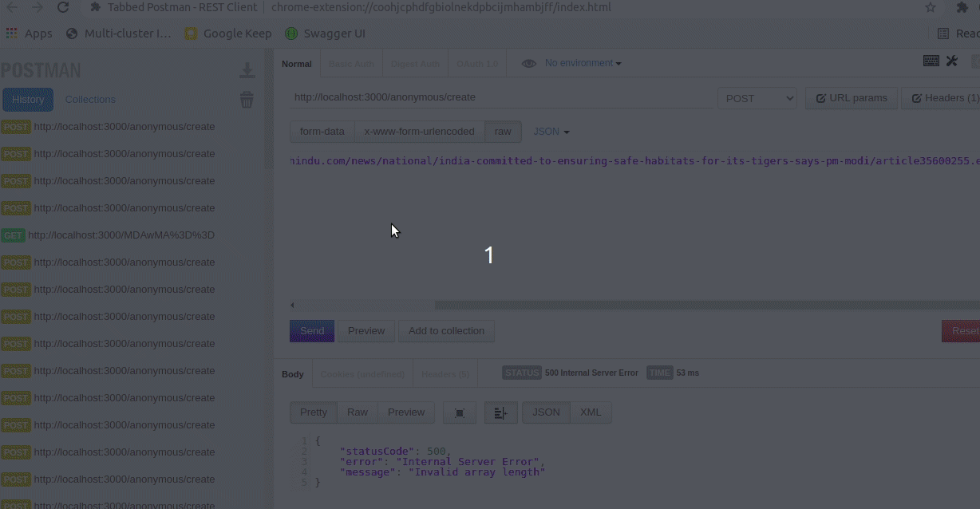Select Raw response view
This screenshot has height=509, width=980.
[x=358, y=412]
